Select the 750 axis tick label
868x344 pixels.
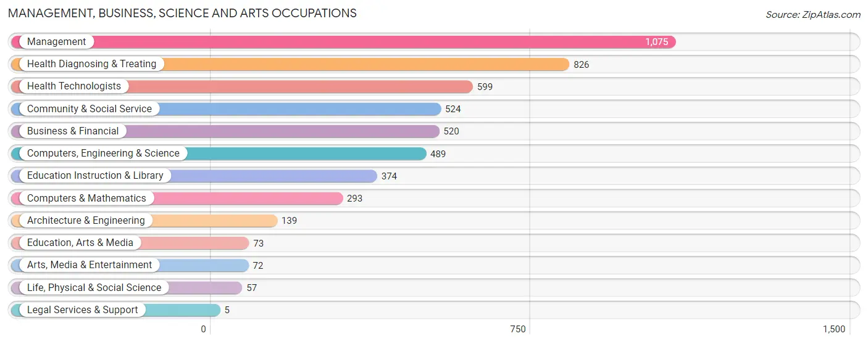518,329
